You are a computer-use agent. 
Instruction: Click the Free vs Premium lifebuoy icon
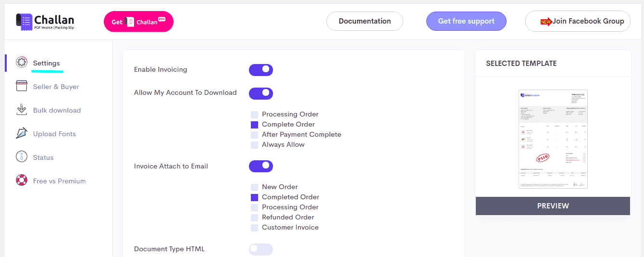(x=22, y=180)
